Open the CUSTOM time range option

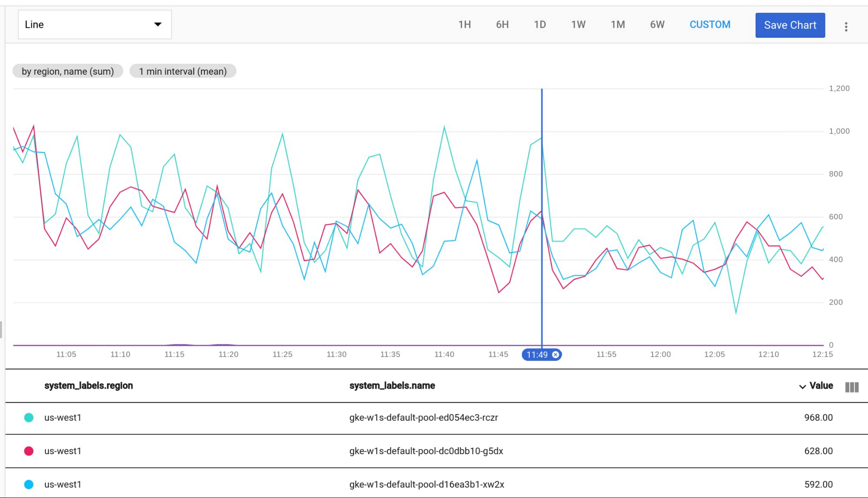pyautogui.click(x=710, y=25)
